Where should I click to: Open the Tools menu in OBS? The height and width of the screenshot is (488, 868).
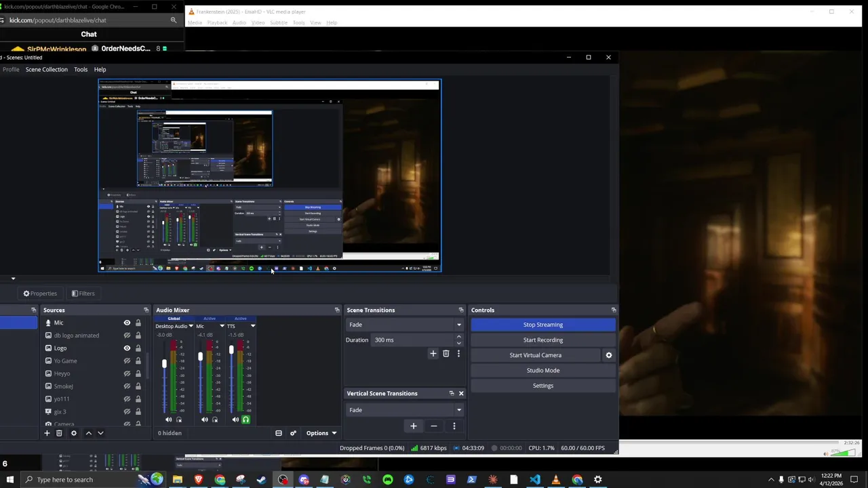tap(81, 69)
